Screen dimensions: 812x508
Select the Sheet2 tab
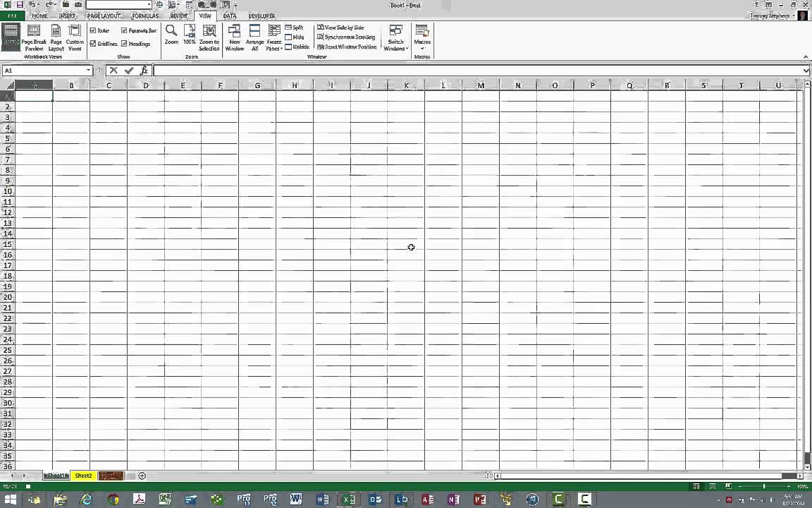coord(83,476)
